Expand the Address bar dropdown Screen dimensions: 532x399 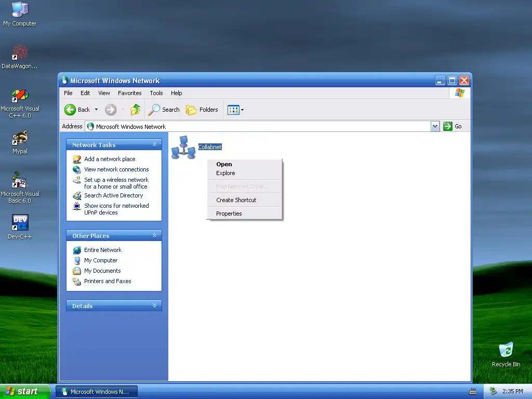pos(435,127)
